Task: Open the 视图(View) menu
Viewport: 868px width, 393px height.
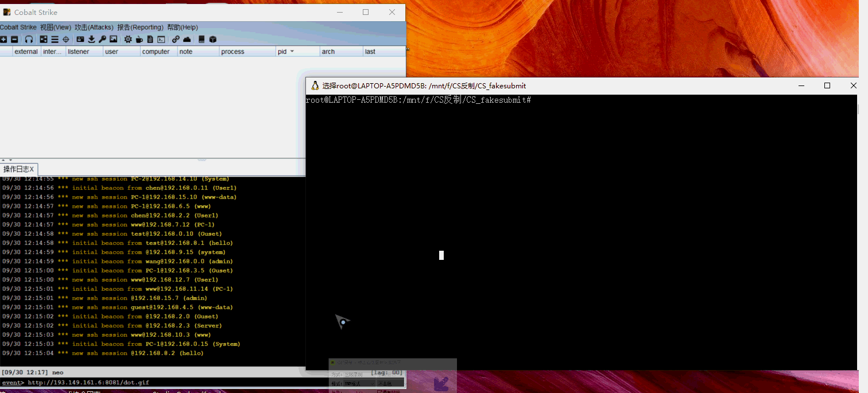Action: coord(56,27)
